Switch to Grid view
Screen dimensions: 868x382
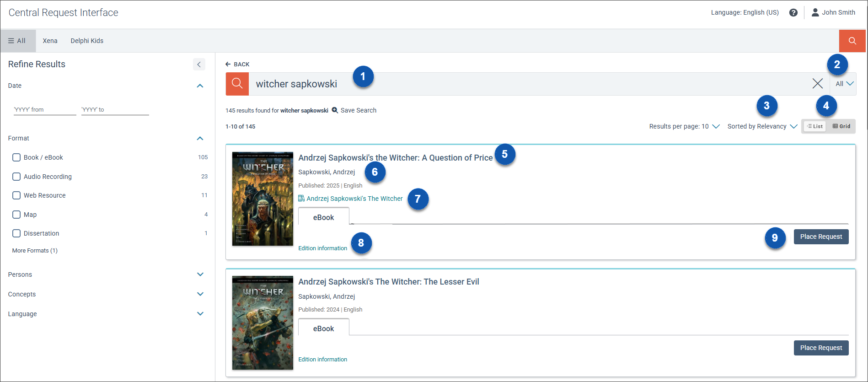[x=841, y=126]
